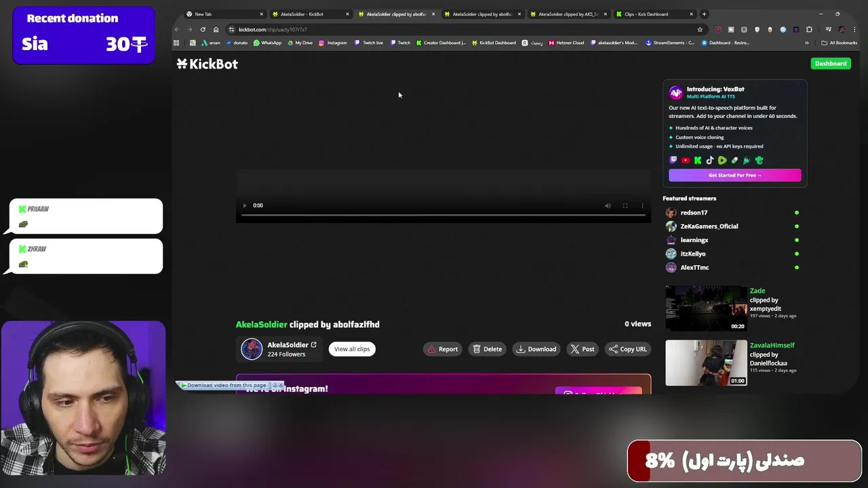Click the last green platform icon in VoxBot panel
Image resolution: width=868 pixels, height=488 pixels.
pos(759,161)
